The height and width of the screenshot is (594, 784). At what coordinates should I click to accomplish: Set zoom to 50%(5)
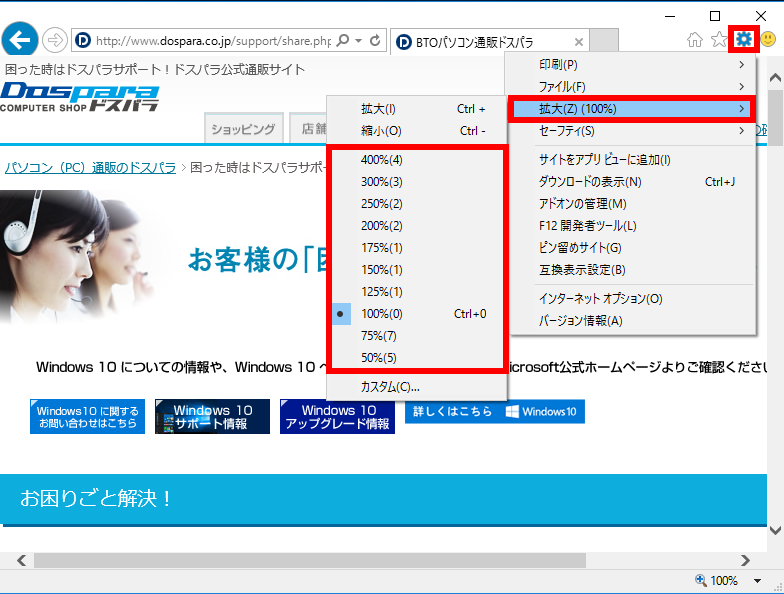(417, 358)
